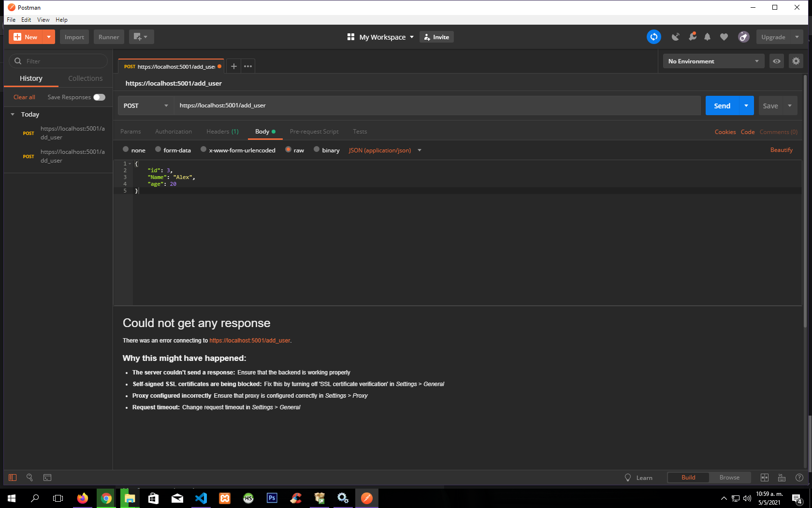Open tab options ellipsis menu

[248, 66]
